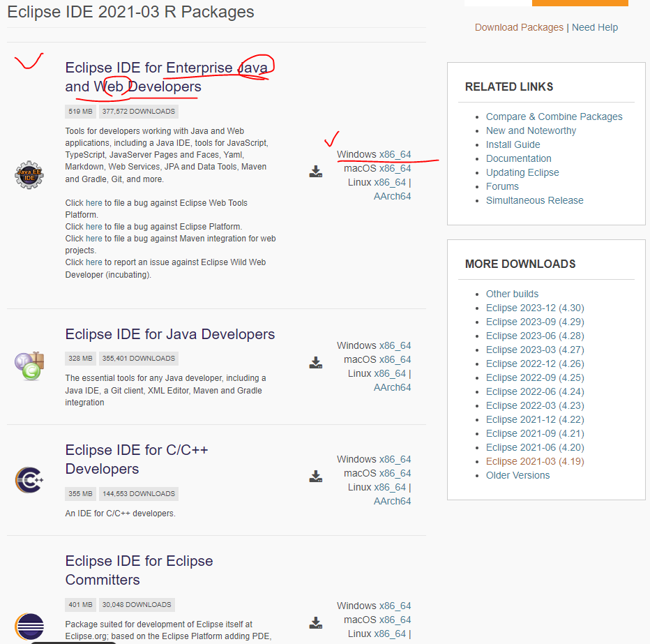Go to Eclipse 2023-09 (4.29) downloads
The width and height of the screenshot is (650, 644).
tap(535, 322)
